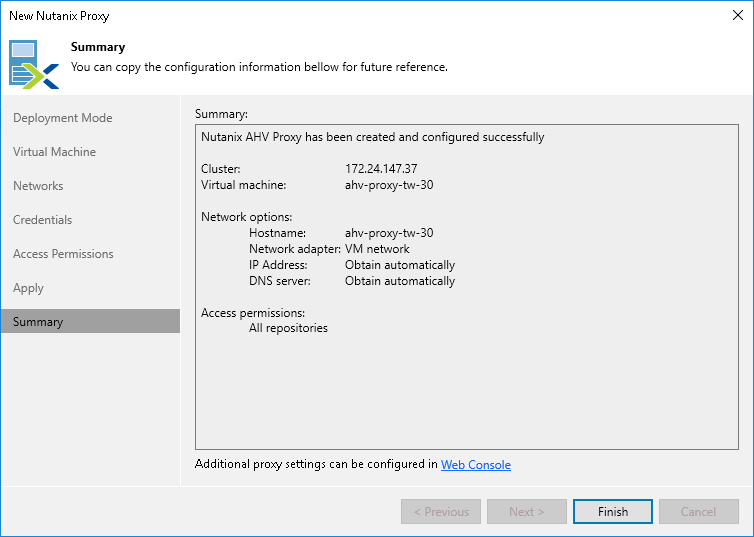Viewport: 754px width, 537px height.
Task: Click the Access permissions label
Action: click(x=253, y=313)
